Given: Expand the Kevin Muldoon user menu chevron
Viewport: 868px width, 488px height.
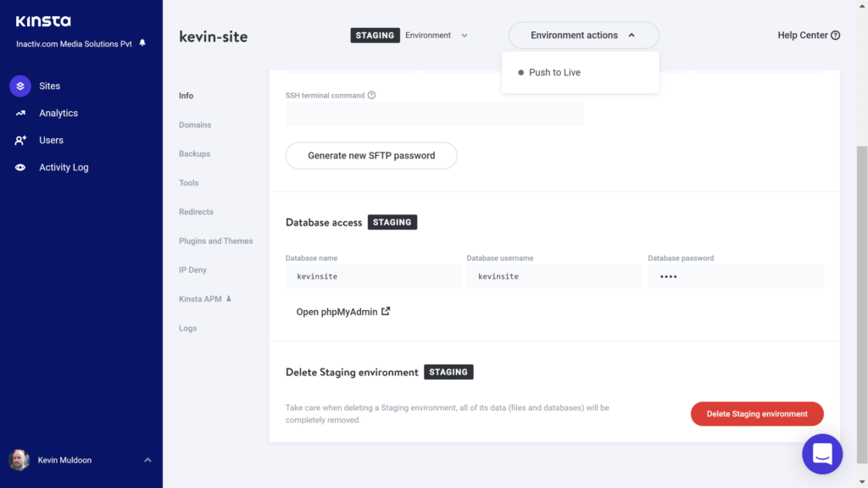Looking at the screenshot, I should coord(147,460).
